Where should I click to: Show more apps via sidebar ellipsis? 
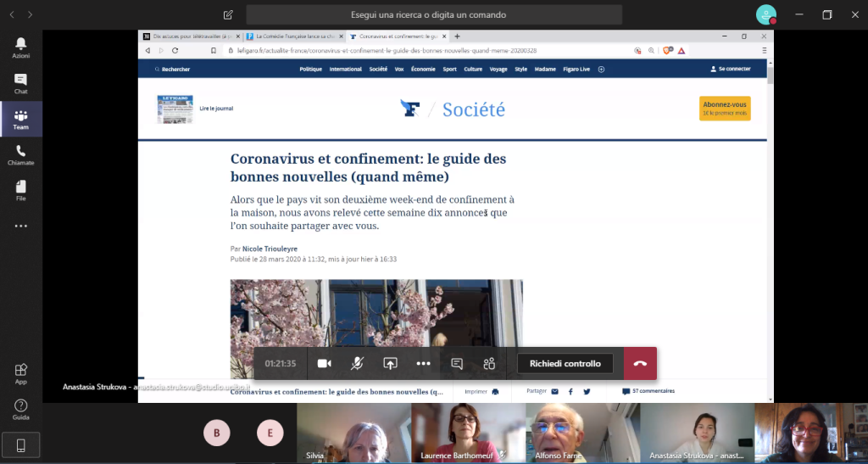coord(21,226)
